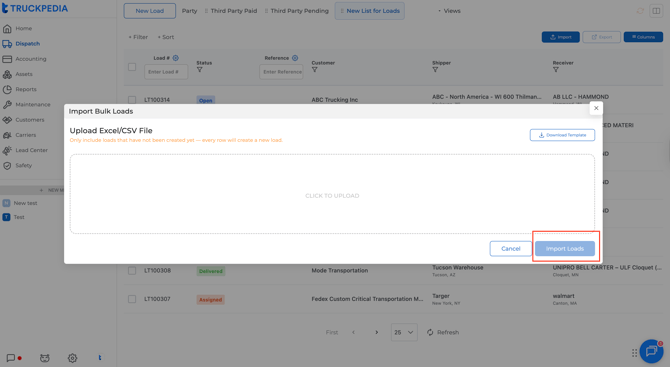Click the refresh icon at top right
Image resolution: width=670 pixels, height=367 pixels.
click(x=640, y=11)
